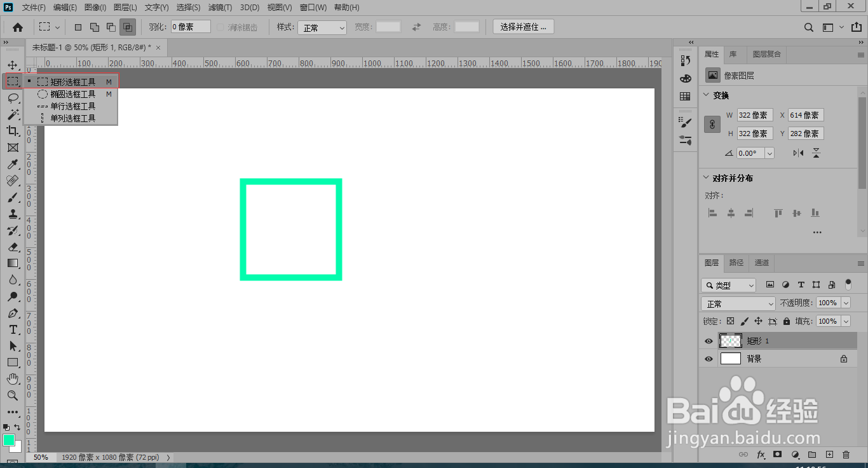Open the 图层(L) menu
Viewport: 868px width, 468px height.
point(125,8)
